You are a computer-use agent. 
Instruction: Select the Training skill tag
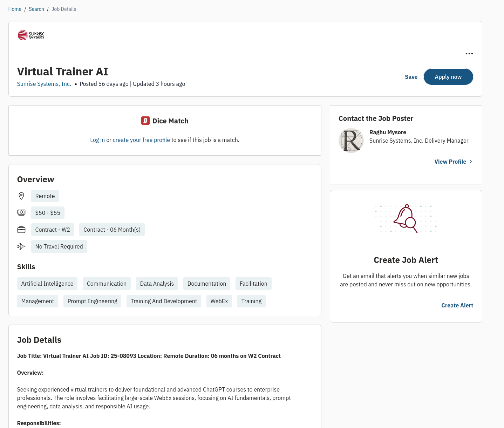tap(251, 301)
